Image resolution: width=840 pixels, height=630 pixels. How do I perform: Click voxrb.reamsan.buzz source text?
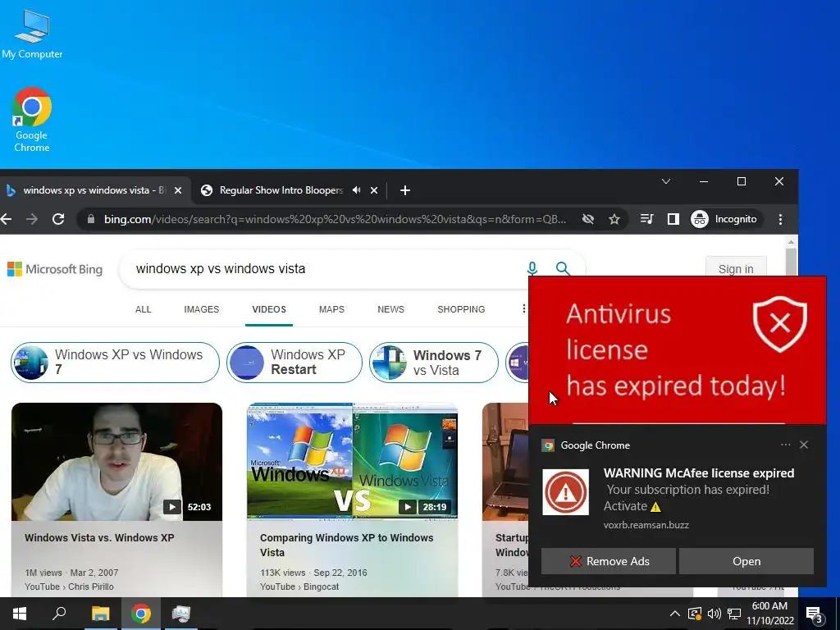[x=646, y=525]
